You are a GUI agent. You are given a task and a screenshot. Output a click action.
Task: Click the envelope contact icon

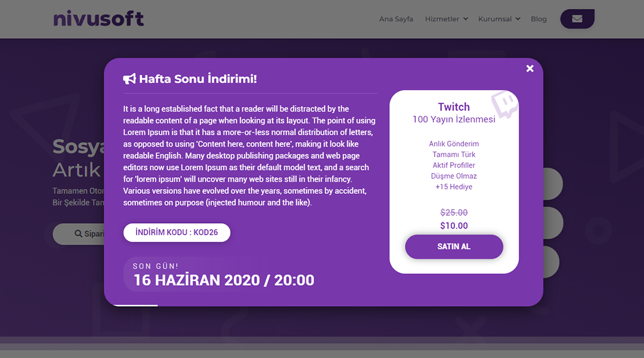click(x=577, y=19)
